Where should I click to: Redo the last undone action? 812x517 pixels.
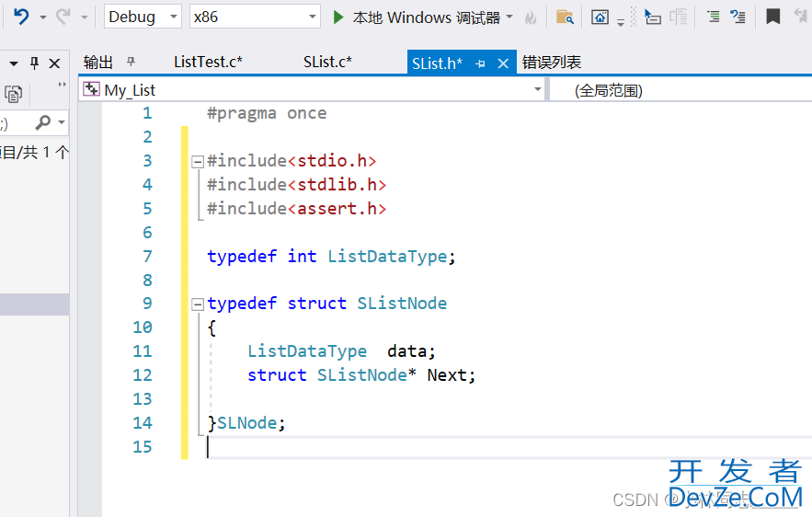pyautogui.click(x=63, y=17)
